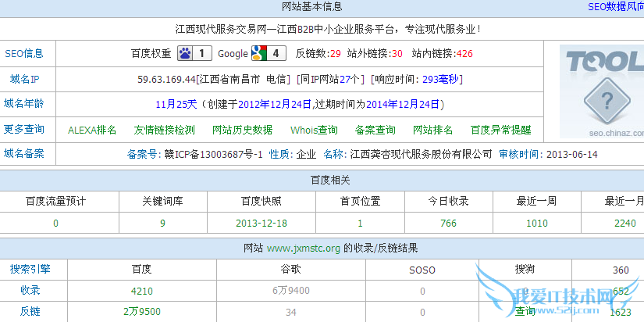This screenshot has height=322, width=644.
Task: Click creation date 2012年12月24日
Action: click(x=275, y=105)
